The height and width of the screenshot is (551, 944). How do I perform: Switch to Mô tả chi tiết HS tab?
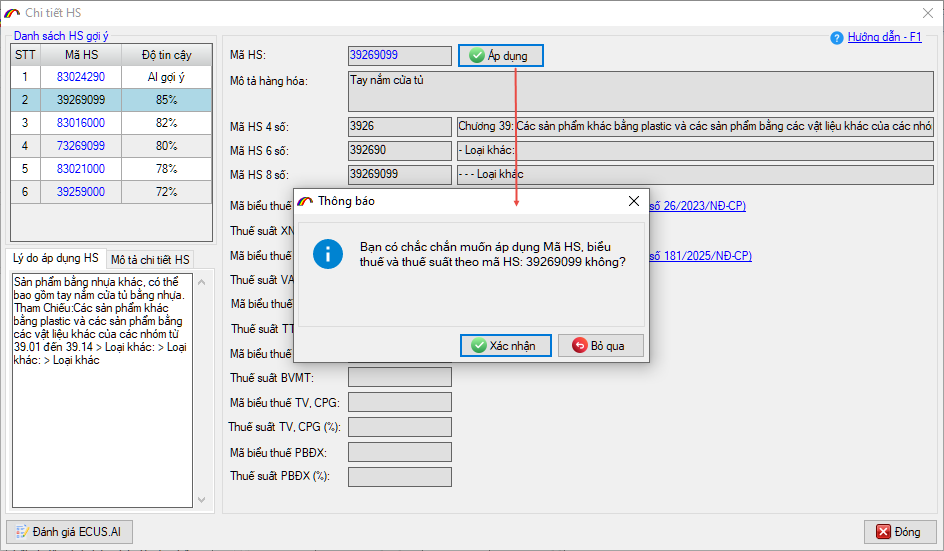click(150, 260)
